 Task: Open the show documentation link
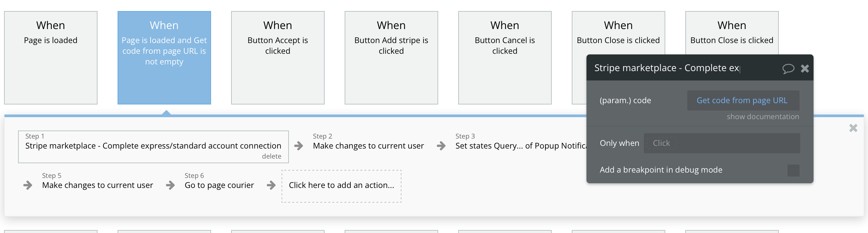(762, 117)
